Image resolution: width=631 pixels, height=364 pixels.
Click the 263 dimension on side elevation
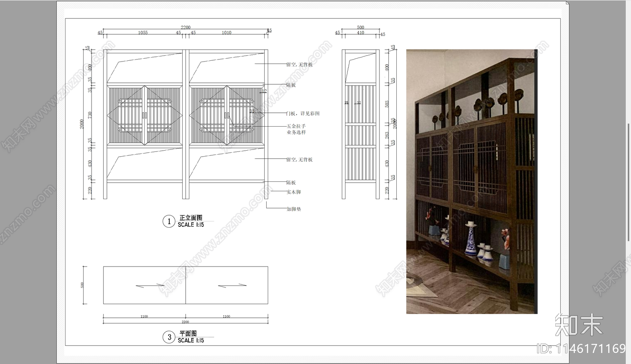point(387,135)
